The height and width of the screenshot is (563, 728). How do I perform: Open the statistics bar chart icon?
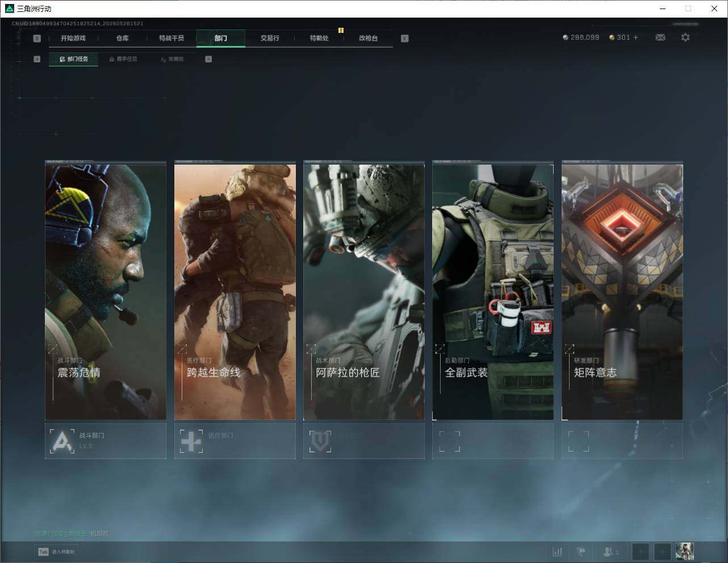coord(558,552)
